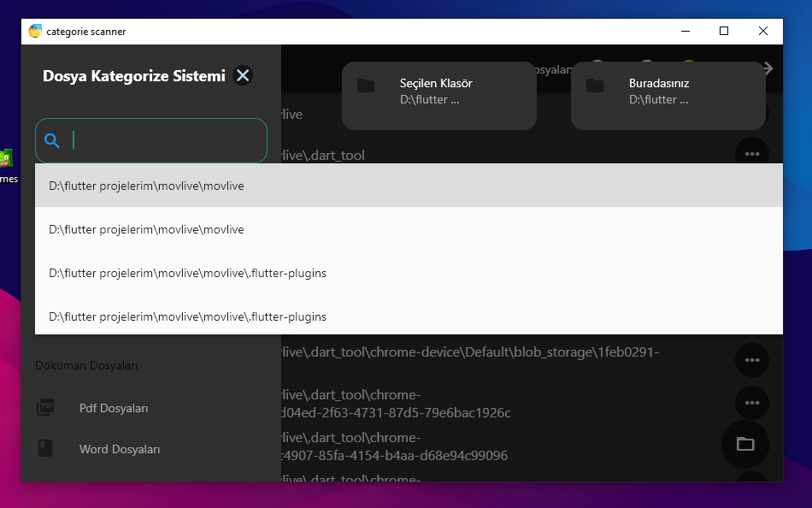Select the d04ed-2f63-4731 list row text
812x508 pixels.
[x=396, y=404]
